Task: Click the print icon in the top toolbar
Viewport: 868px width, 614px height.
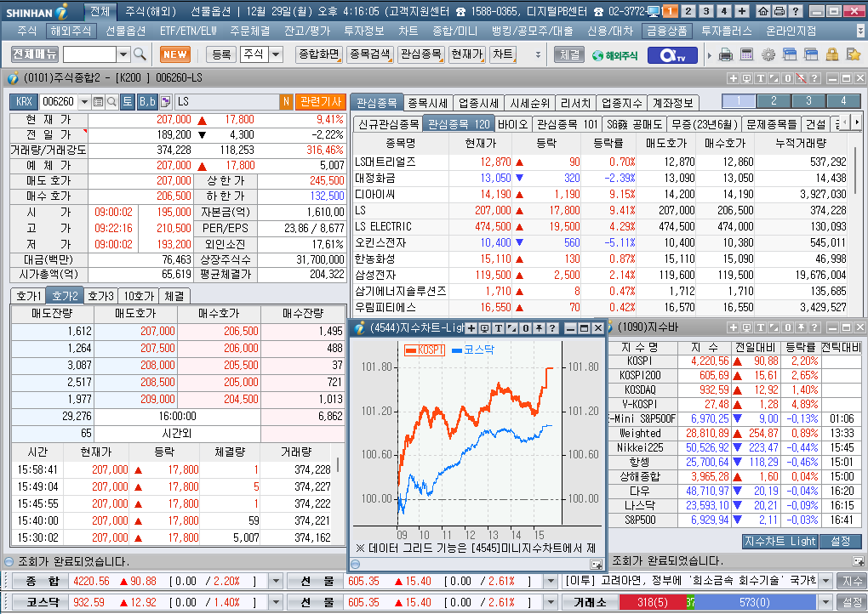Action: (x=726, y=54)
